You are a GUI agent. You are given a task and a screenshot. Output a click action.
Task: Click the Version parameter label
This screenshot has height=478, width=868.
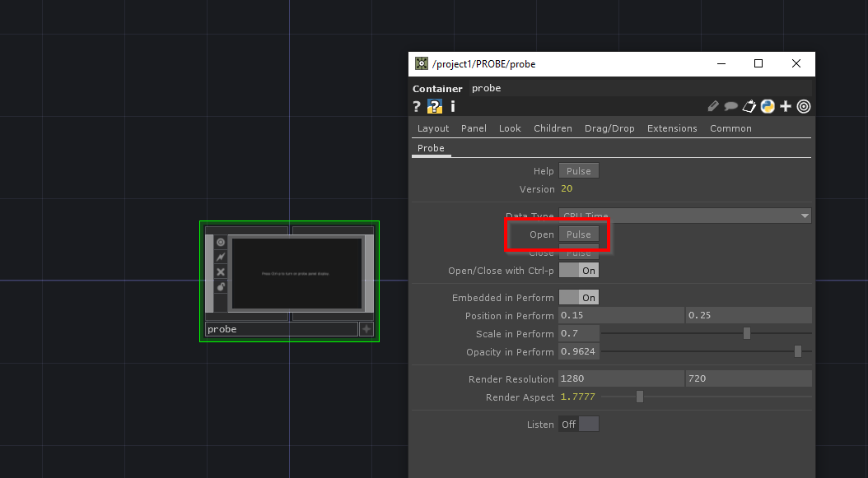(537, 189)
